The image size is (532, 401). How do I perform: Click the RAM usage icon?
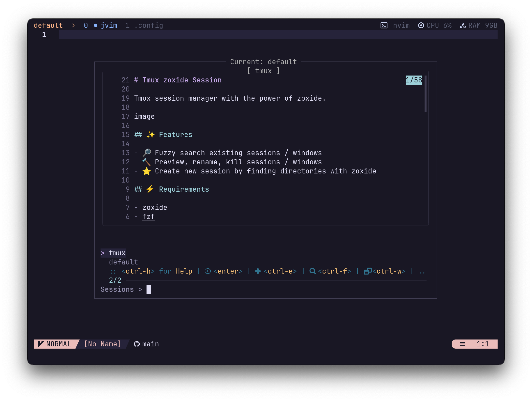(463, 25)
